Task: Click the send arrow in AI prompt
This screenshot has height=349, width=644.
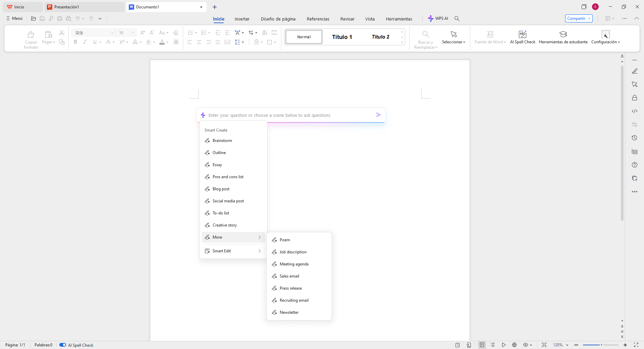Action: [378, 115]
